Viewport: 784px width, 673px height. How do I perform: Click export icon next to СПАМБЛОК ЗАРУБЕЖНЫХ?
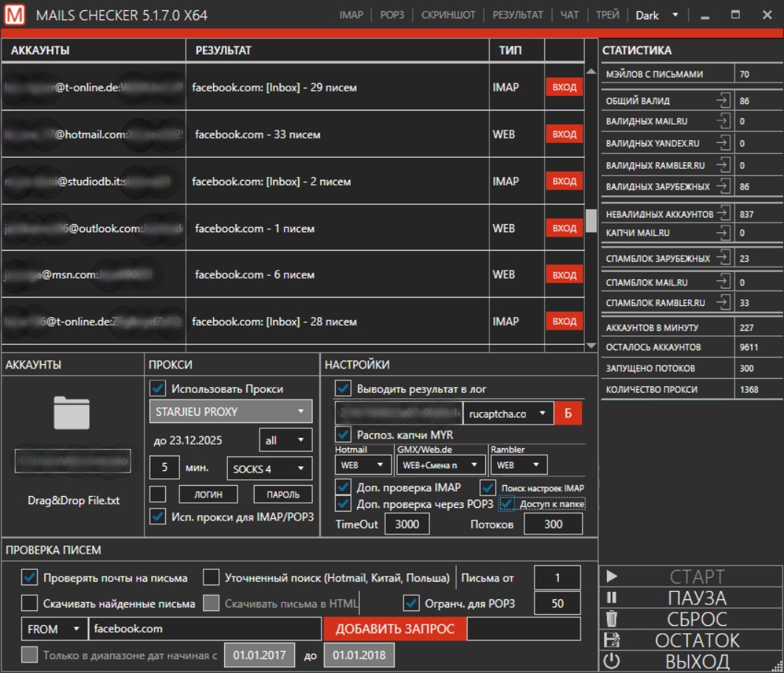point(723,258)
